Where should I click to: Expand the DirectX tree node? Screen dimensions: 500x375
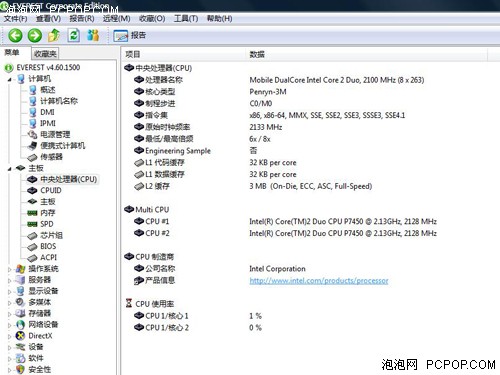10,336
